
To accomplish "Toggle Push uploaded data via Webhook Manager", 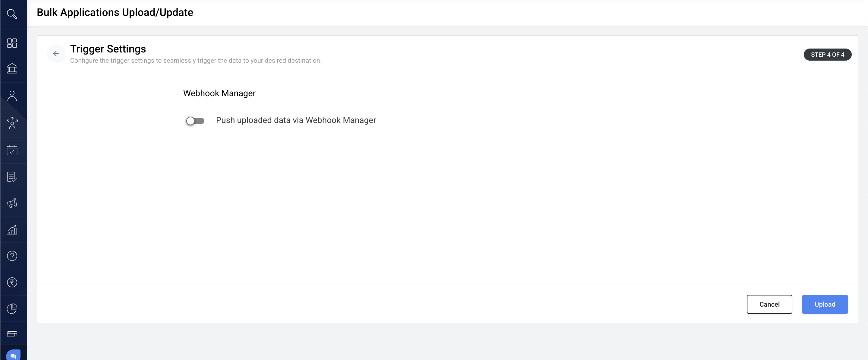I will [195, 121].
